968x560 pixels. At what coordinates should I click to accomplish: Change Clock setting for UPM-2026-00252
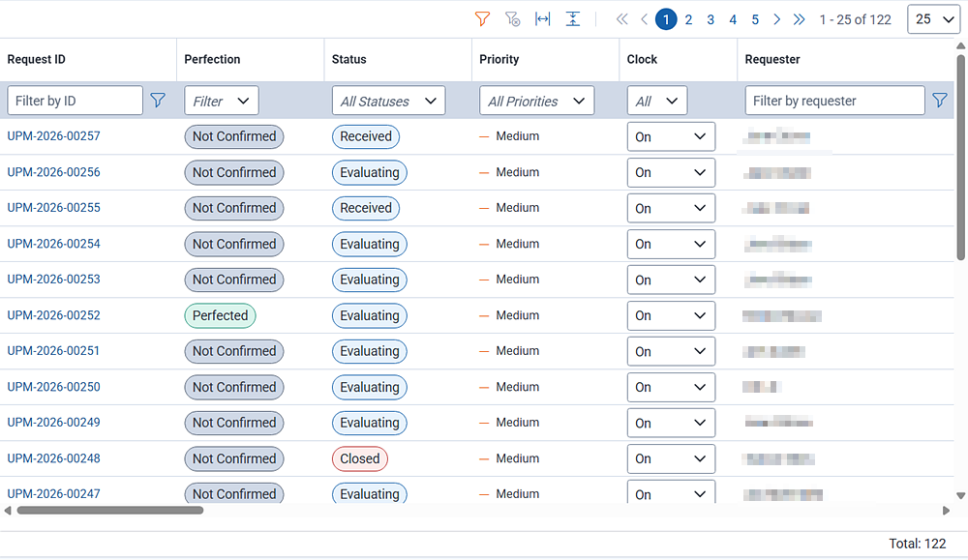[671, 315]
